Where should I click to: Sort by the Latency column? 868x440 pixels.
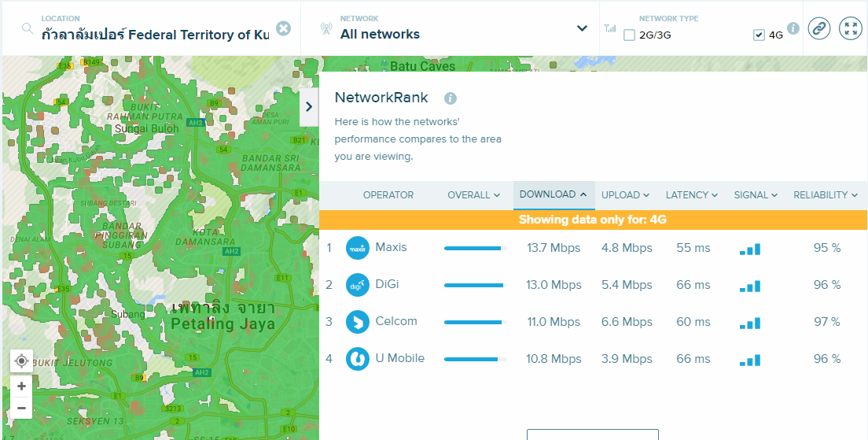[692, 195]
